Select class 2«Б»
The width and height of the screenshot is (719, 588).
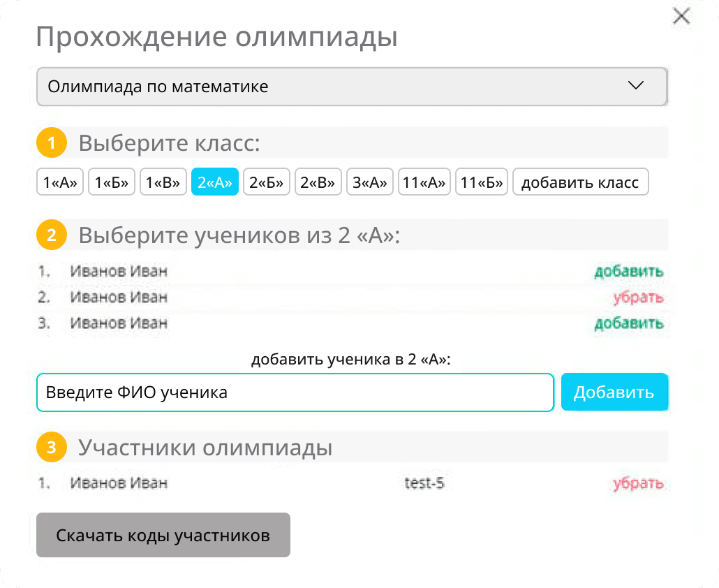click(267, 182)
